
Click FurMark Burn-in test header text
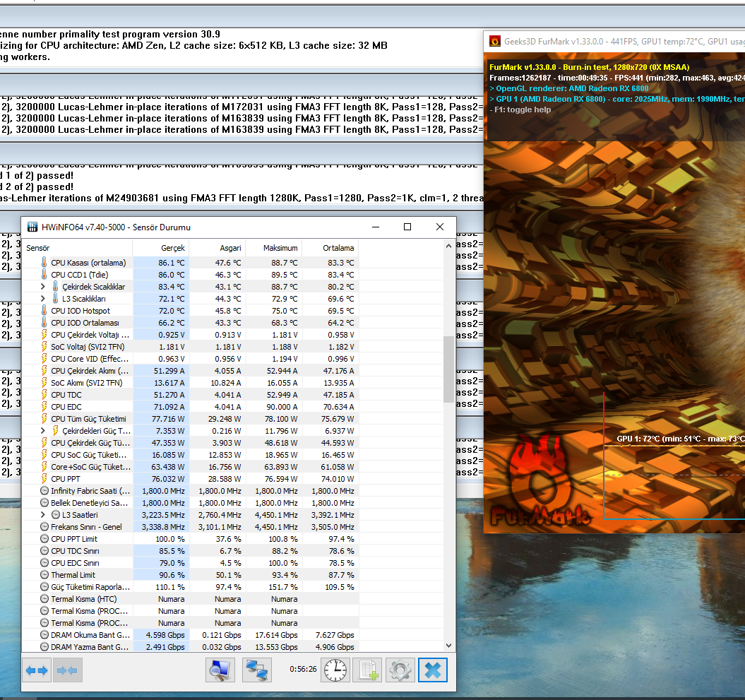[x=589, y=67]
